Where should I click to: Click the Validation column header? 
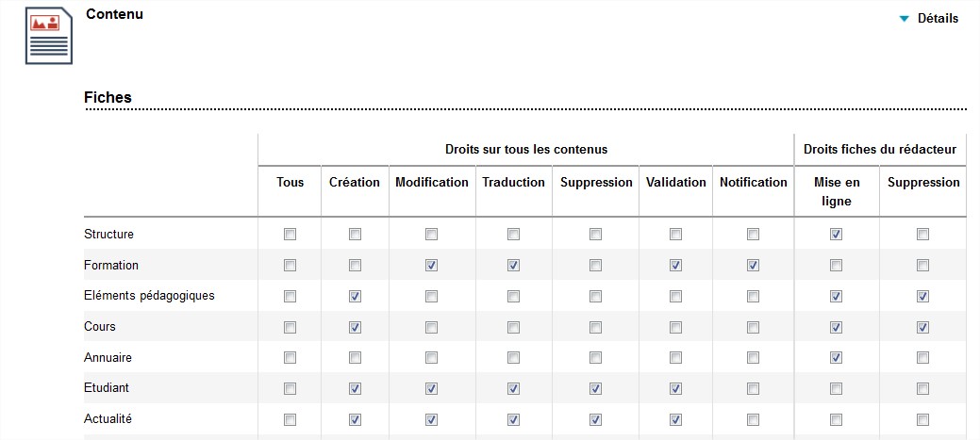(x=675, y=182)
